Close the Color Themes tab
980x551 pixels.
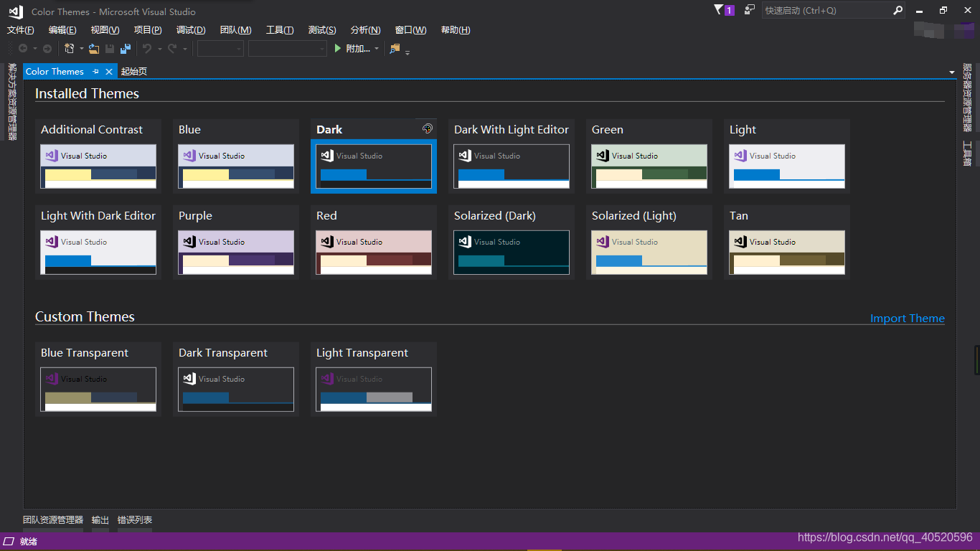click(x=109, y=72)
